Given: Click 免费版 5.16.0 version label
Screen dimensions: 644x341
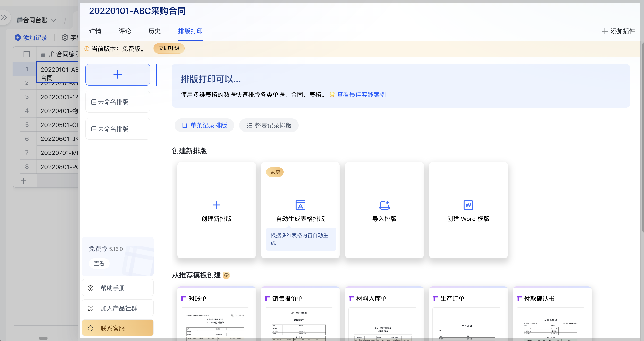Looking at the screenshot, I should pyautogui.click(x=106, y=249).
